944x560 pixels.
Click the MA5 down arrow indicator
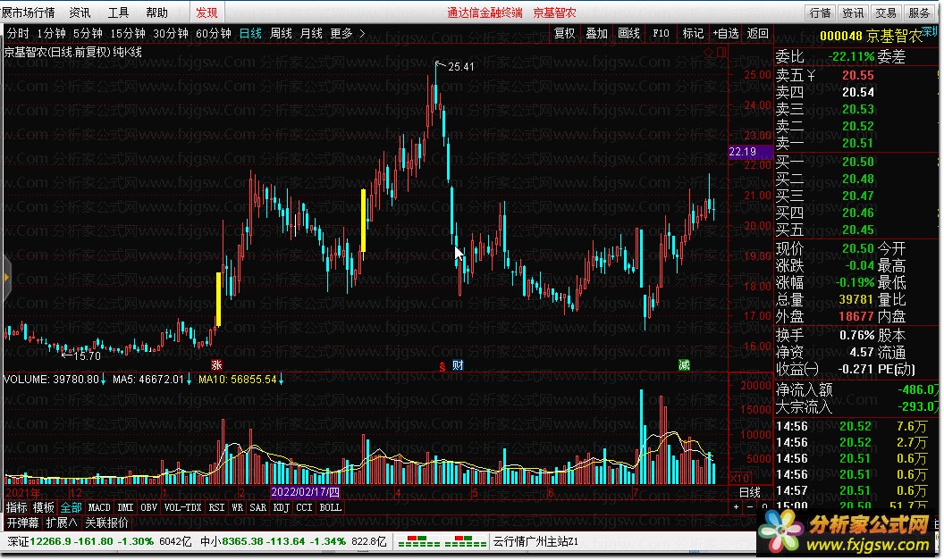click(189, 380)
